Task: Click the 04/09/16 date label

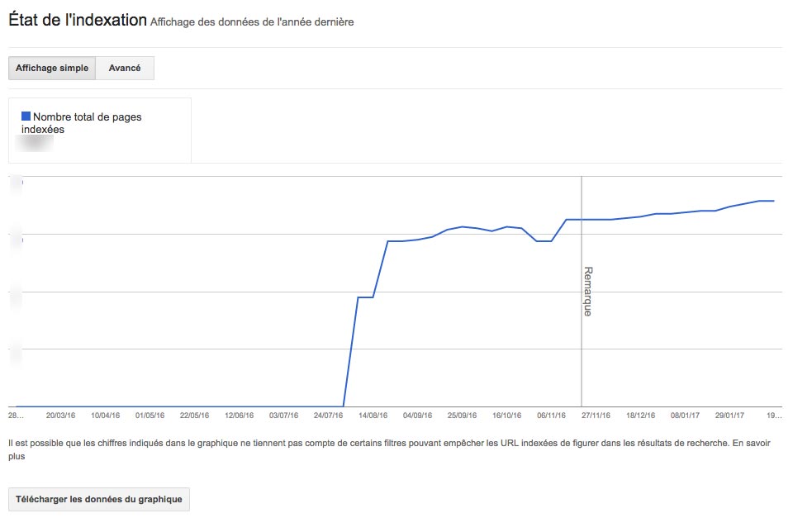Action: (x=417, y=416)
